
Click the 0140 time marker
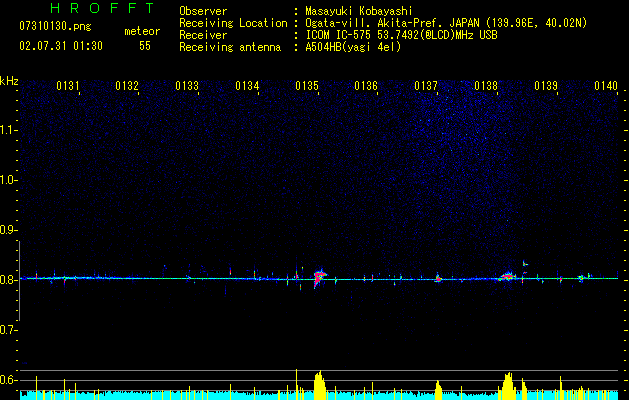point(606,85)
